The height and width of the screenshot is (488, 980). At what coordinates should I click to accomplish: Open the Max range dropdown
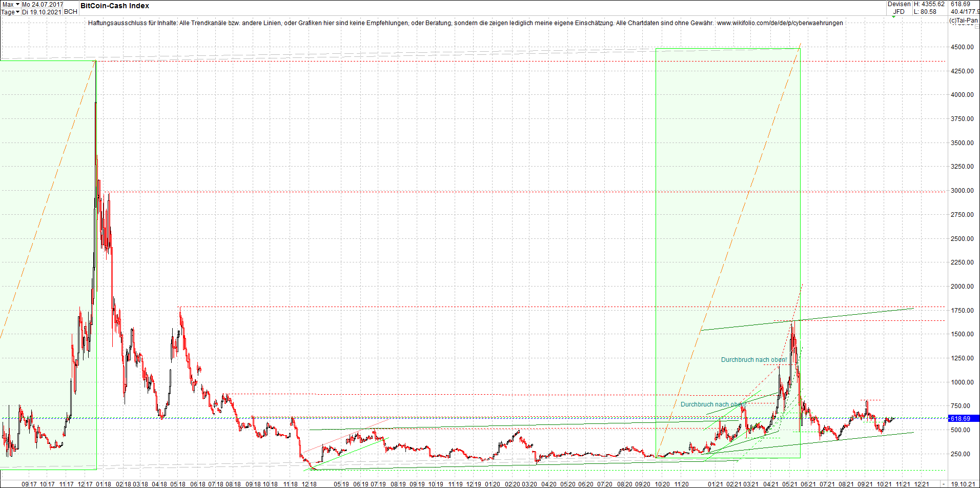8,4
